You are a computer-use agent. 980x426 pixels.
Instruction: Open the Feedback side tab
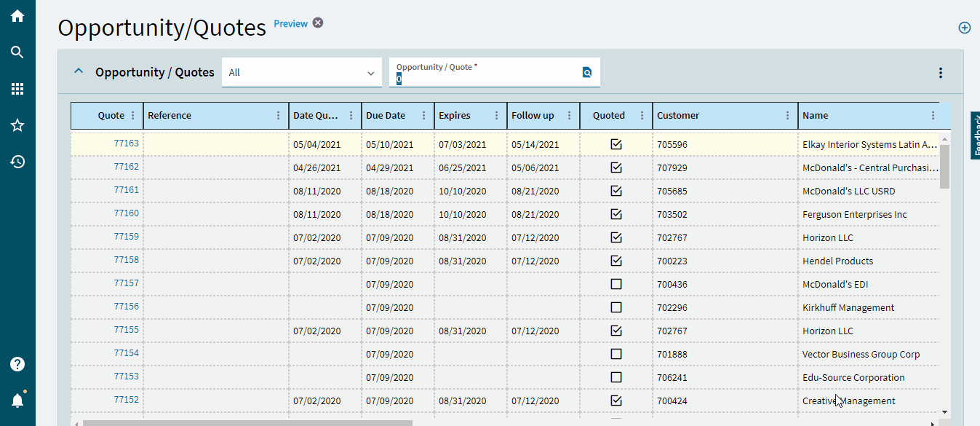(975, 135)
